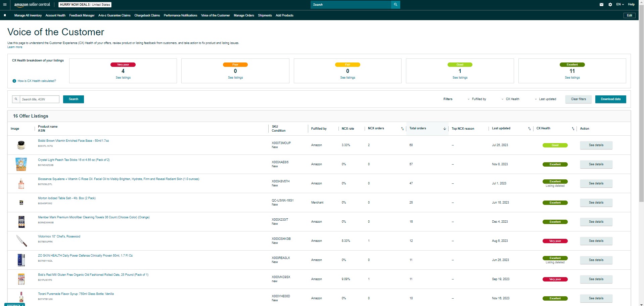This screenshot has width=644, height=306.
Task: See details for Victorinox Chef's knife
Action: click(x=596, y=241)
